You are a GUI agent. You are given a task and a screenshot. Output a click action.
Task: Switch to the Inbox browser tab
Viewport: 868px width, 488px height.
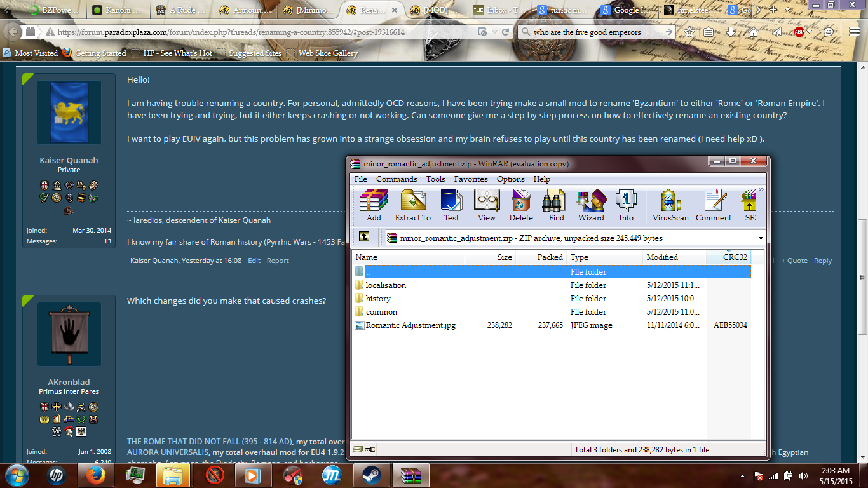[x=499, y=10]
